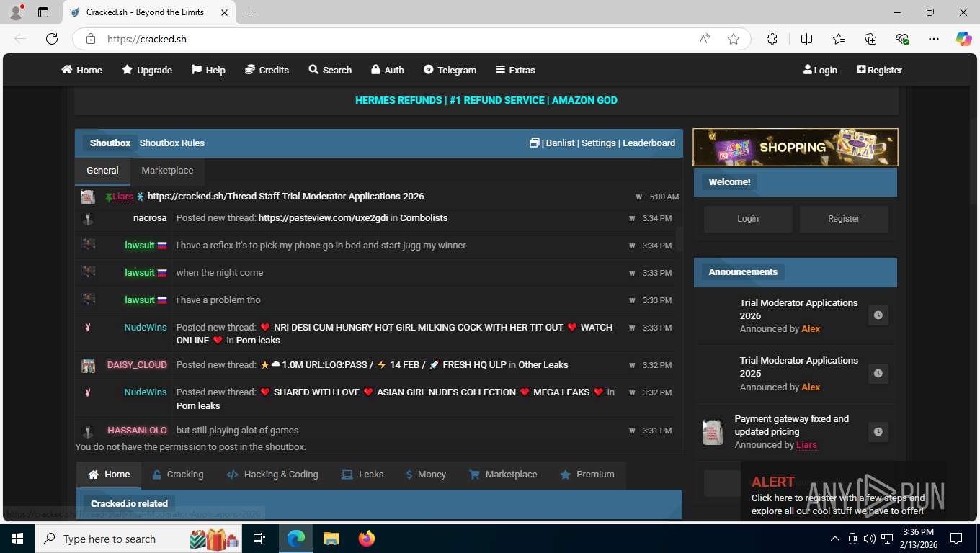Select the Home category tab
This screenshot has height=553, width=980.
point(109,475)
